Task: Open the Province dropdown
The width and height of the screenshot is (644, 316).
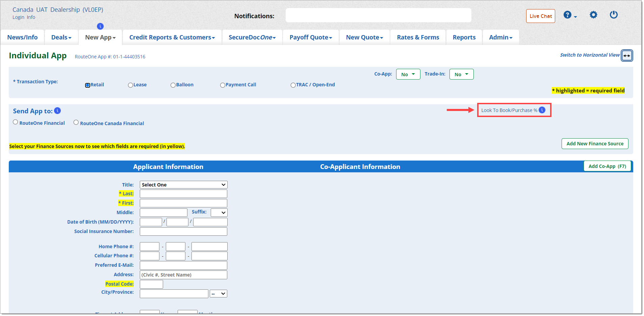Action: [x=218, y=294]
